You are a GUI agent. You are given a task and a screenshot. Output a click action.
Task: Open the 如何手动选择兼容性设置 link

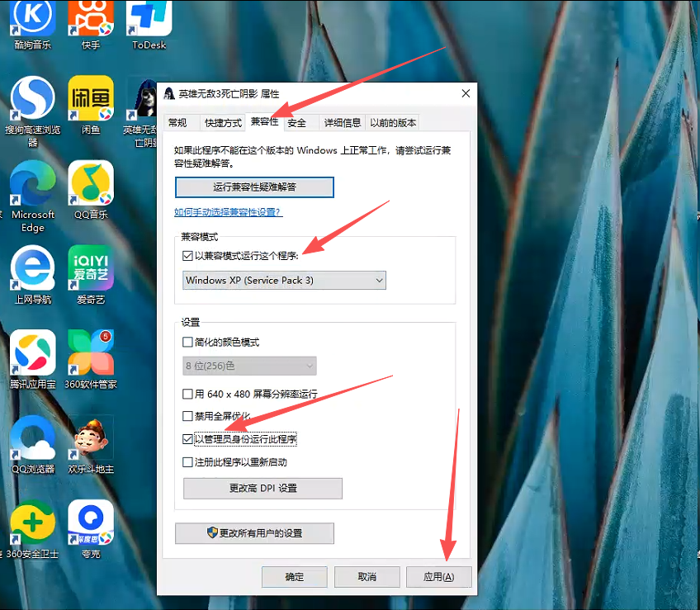point(228,212)
